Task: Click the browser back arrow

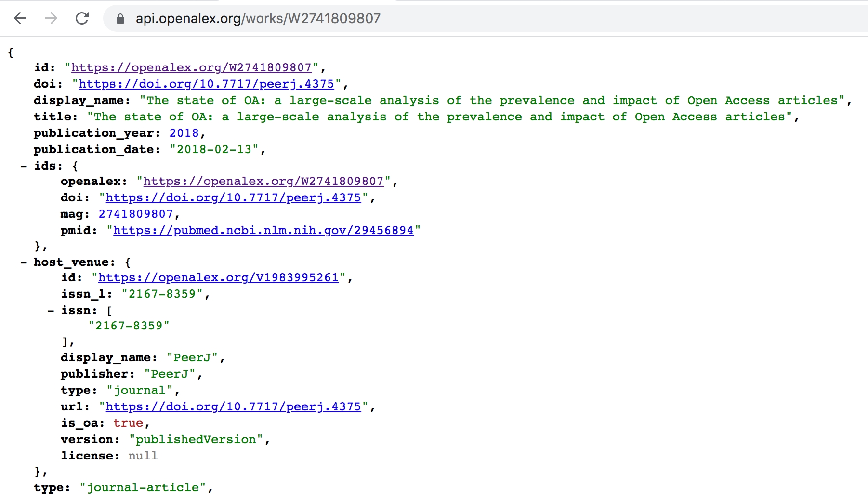Action: click(x=20, y=18)
